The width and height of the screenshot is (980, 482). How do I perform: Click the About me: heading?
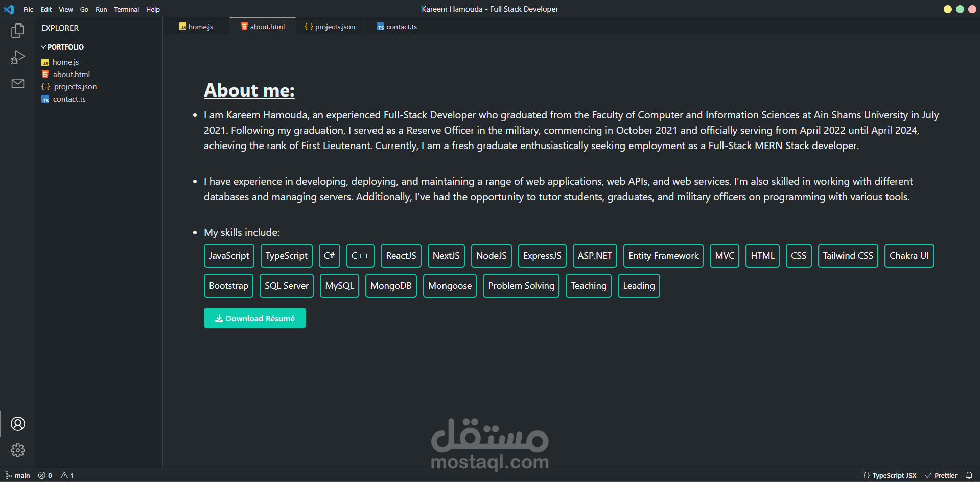[249, 90]
